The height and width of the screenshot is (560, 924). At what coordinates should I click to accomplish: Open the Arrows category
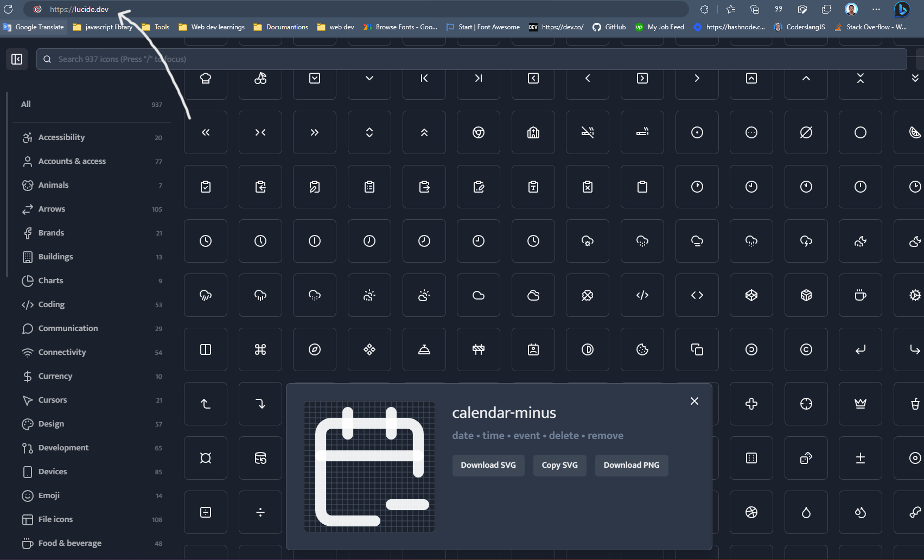(x=52, y=209)
